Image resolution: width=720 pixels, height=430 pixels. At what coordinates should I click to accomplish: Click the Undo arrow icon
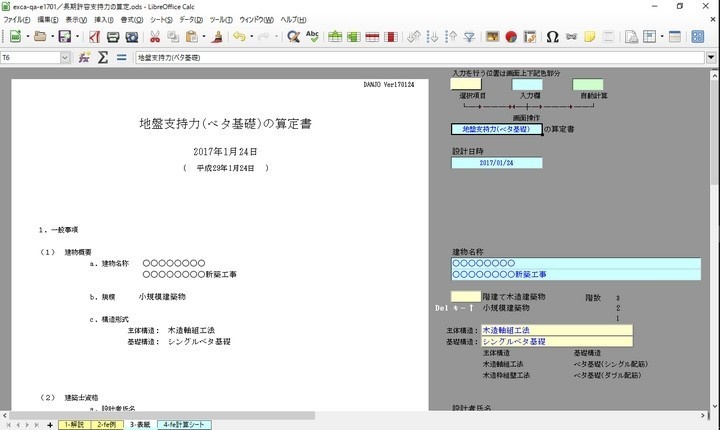[239, 37]
